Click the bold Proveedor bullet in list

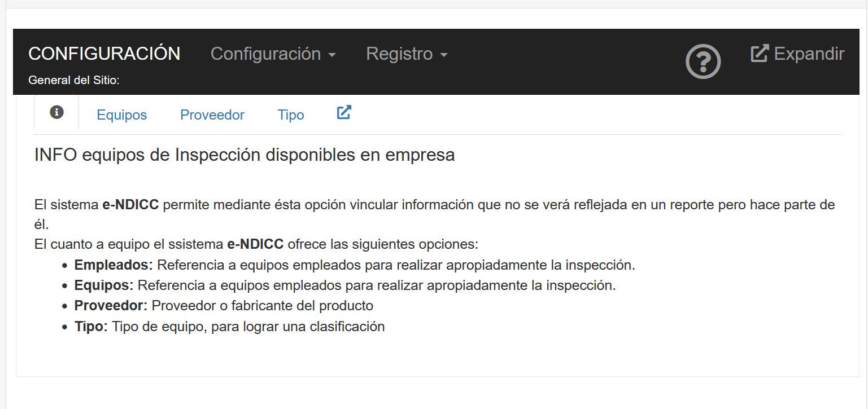point(111,306)
